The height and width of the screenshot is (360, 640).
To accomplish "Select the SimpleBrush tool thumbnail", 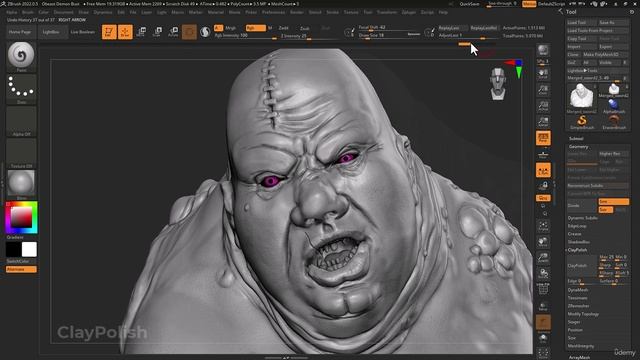I will (x=582, y=122).
